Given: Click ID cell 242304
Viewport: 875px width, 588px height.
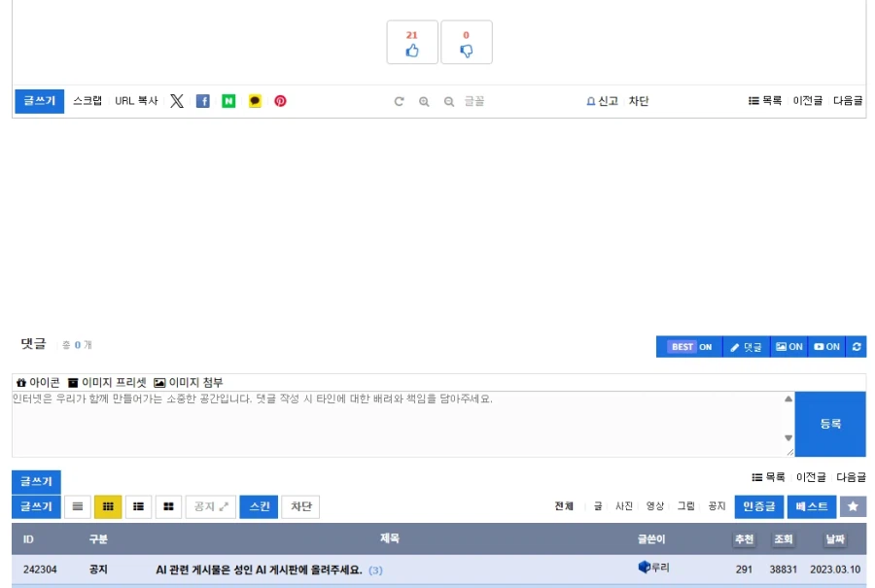Looking at the screenshot, I should point(40,570).
